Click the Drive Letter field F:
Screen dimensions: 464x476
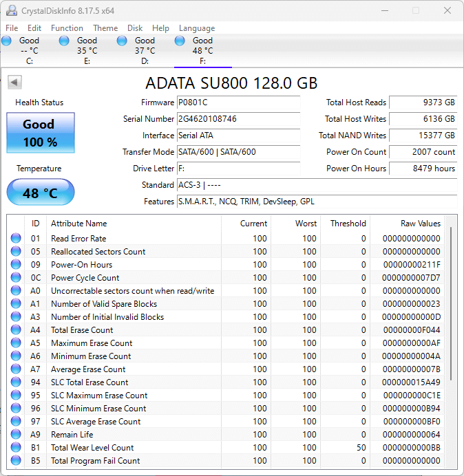tap(238, 168)
